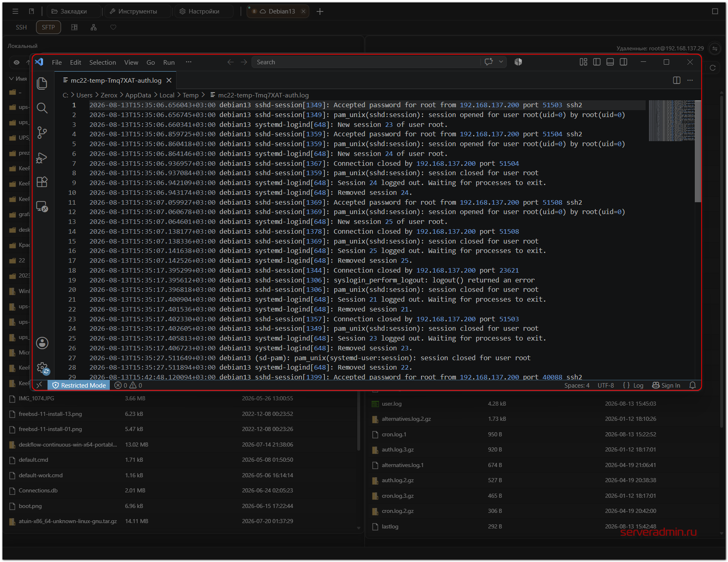
Task: Close the Debian13 session tab
Action: pos(303,11)
